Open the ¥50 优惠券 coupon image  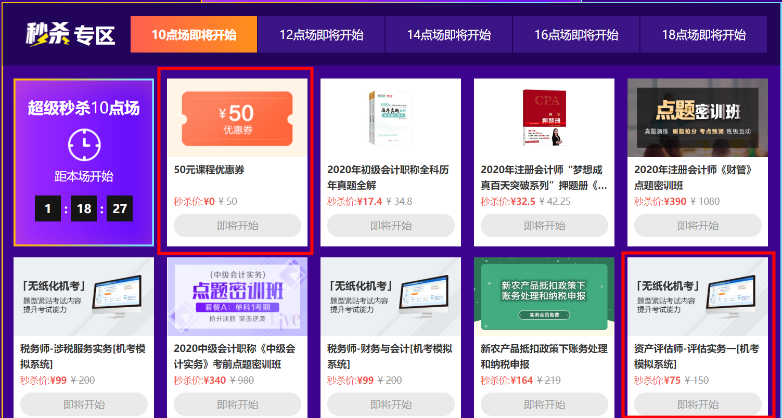(237, 118)
